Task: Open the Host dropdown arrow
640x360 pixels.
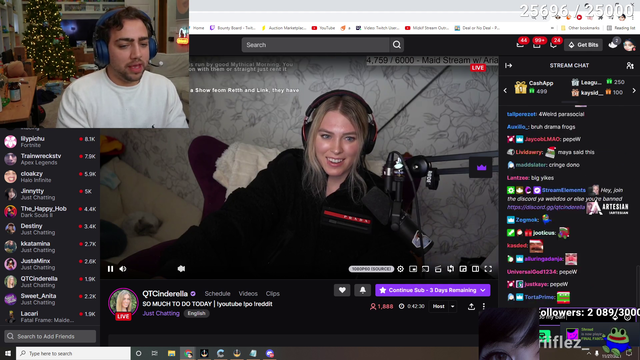Action: point(453,306)
